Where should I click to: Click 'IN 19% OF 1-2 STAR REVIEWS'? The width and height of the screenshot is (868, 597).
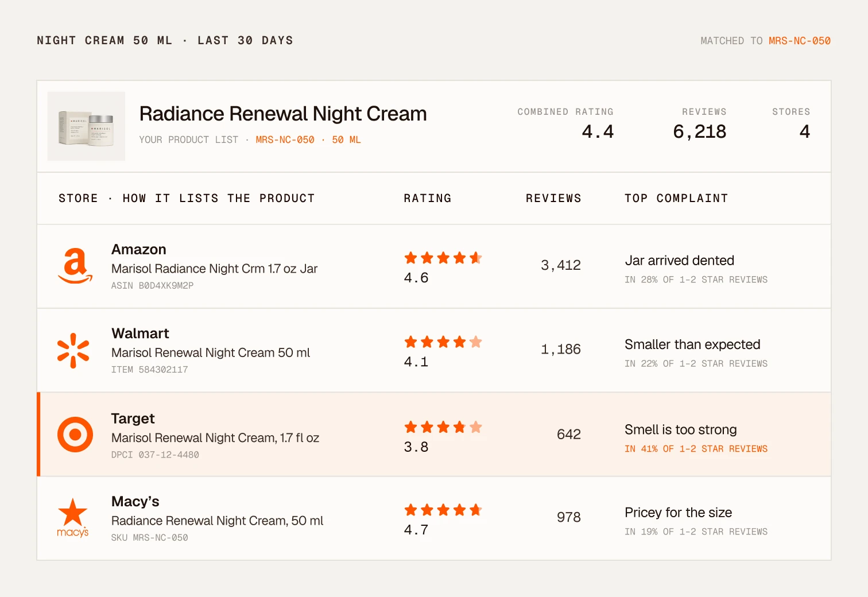tap(696, 532)
